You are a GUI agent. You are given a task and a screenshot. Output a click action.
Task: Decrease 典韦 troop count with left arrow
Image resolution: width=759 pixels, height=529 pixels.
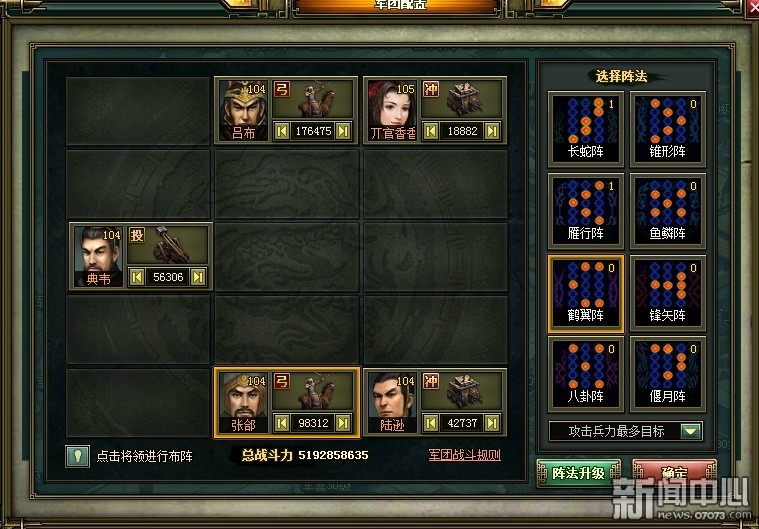(137, 277)
